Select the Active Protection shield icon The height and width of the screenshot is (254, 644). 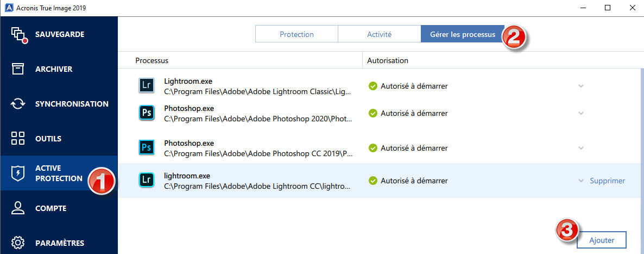click(x=18, y=173)
